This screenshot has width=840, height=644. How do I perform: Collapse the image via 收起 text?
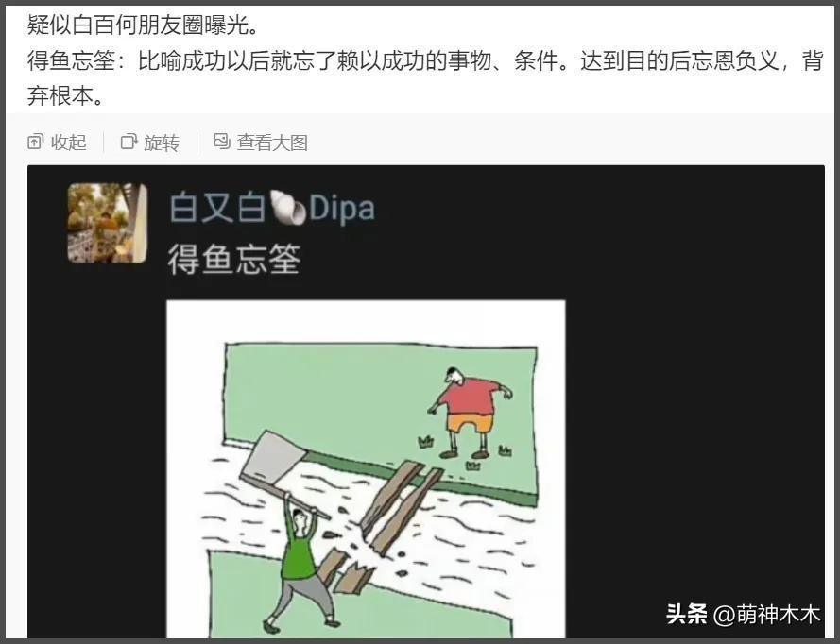coord(69,143)
